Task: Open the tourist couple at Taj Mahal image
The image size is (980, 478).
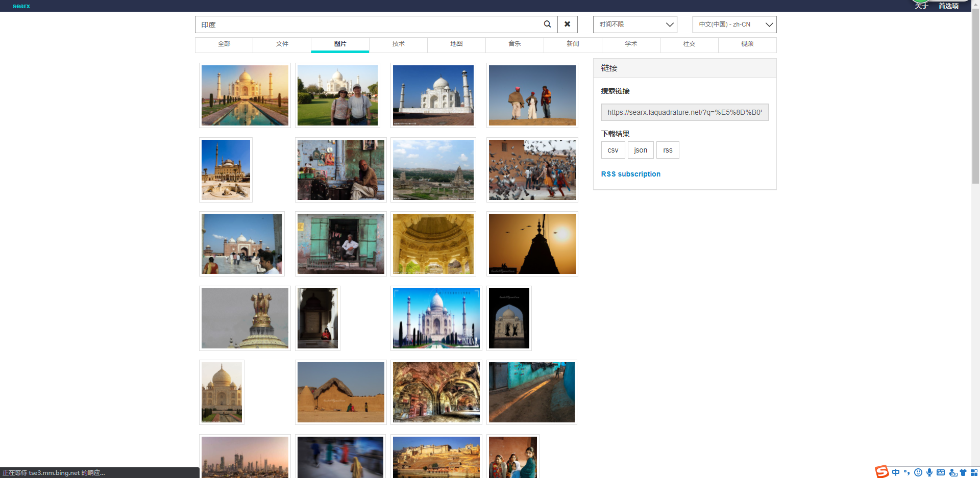Action: [338, 95]
